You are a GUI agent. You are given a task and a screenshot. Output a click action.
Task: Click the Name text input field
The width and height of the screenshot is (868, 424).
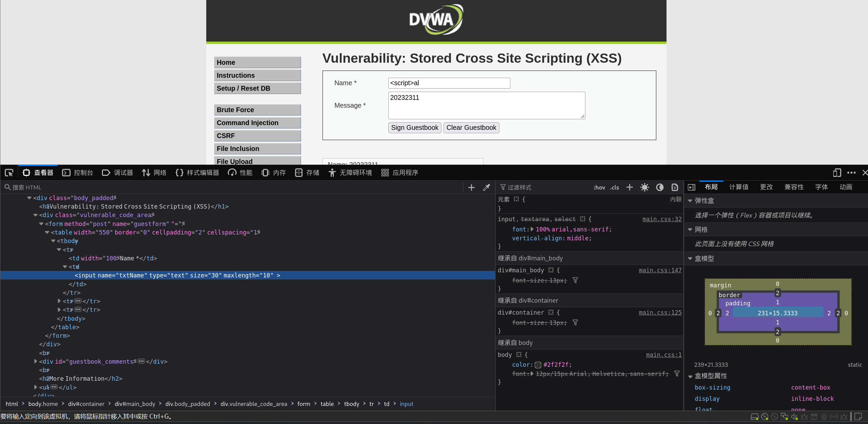click(449, 83)
